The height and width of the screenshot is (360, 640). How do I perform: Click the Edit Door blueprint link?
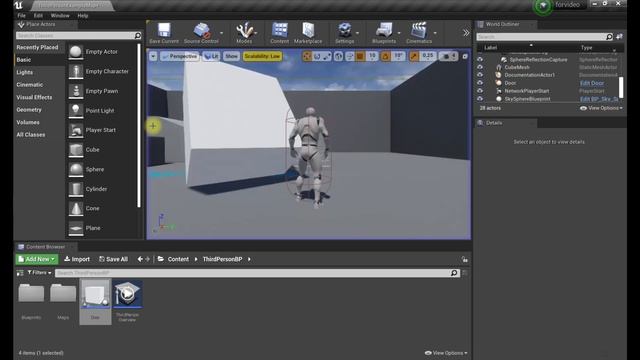click(592, 83)
